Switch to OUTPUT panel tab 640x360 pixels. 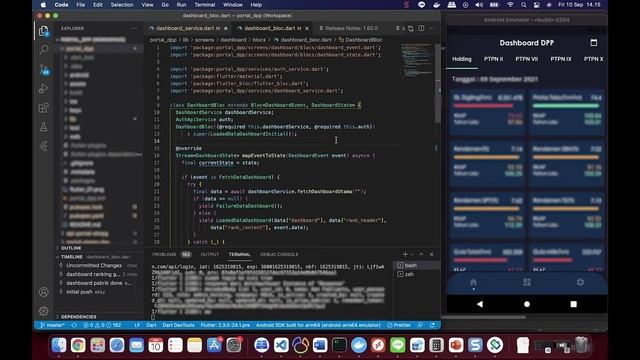coord(210,254)
